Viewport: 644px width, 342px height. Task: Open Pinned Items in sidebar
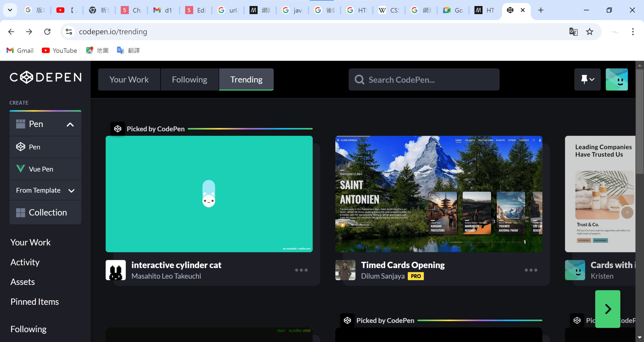pos(35,302)
